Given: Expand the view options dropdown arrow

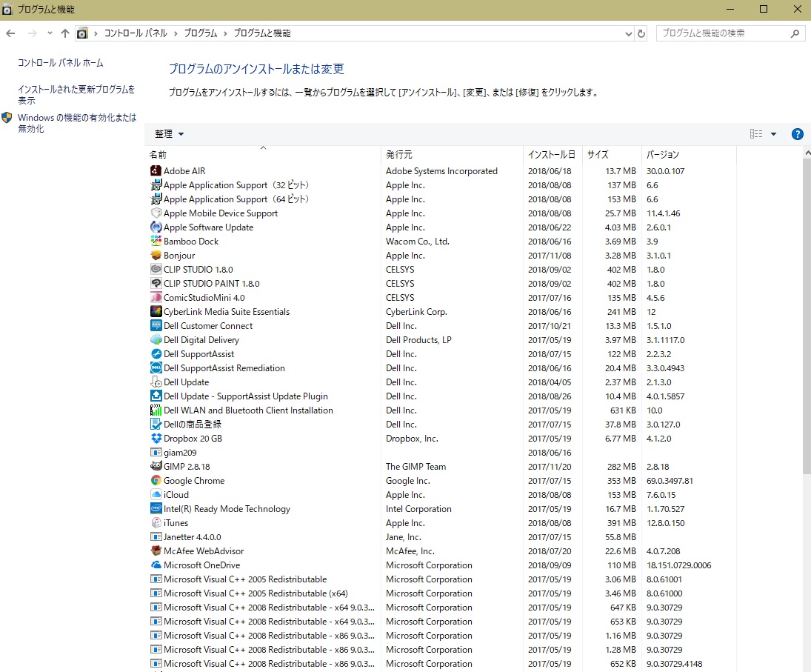Looking at the screenshot, I should [x=773, y=134].
